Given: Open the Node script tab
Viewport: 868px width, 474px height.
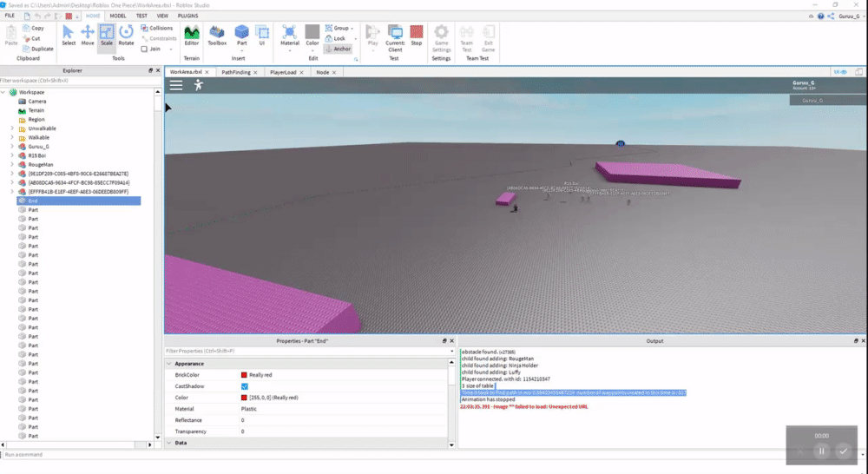Looking at the screenshot, I should [322, 72].
